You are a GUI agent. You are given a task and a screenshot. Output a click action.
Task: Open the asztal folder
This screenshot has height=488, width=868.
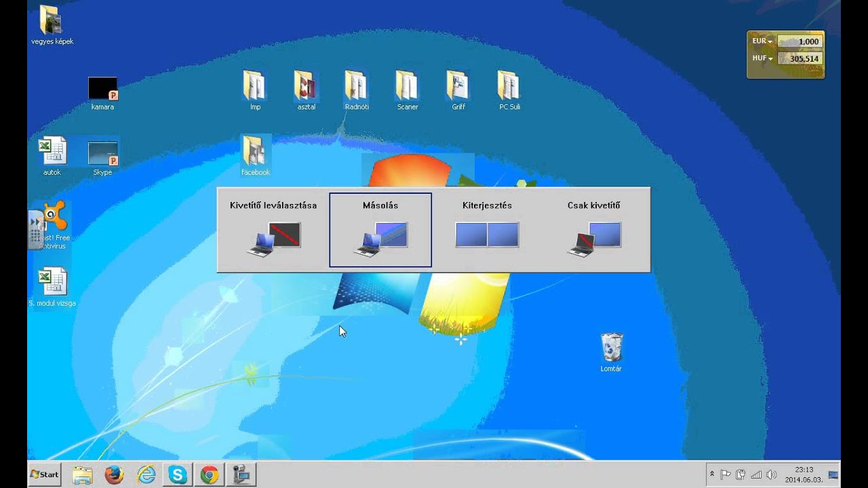(306, 90)
